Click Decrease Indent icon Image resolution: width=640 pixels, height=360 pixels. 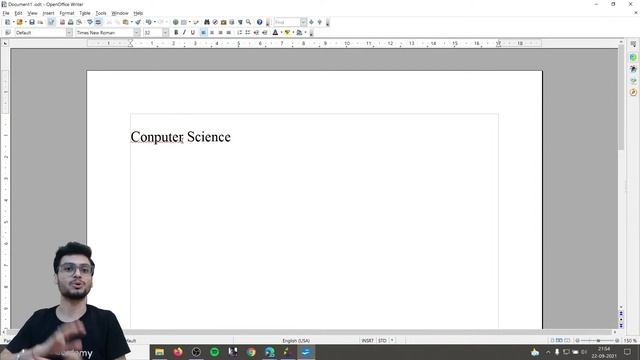256,33
